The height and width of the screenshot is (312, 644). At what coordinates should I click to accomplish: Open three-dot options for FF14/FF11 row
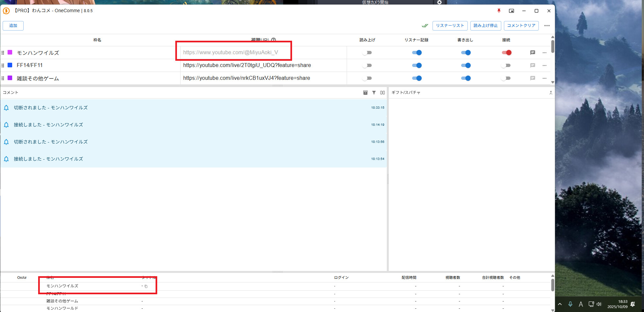point(544,65)
